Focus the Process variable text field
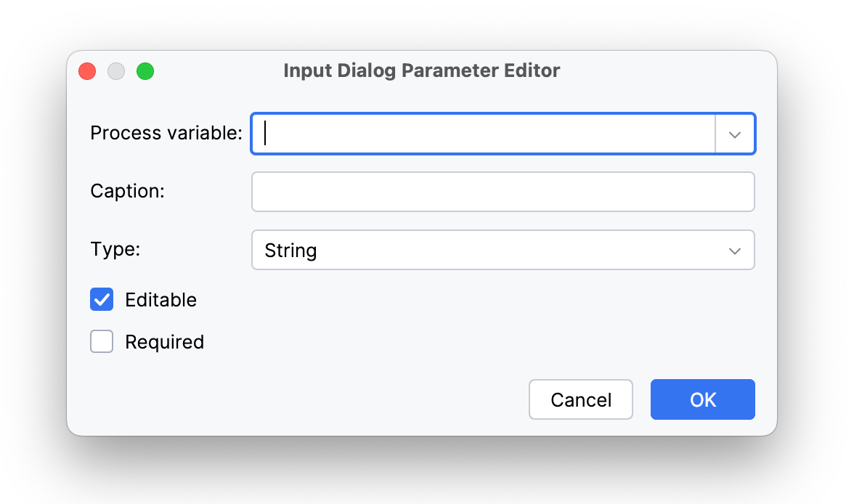Image resolution: width=854 pixels, height=504 pixels. point(483,134)
